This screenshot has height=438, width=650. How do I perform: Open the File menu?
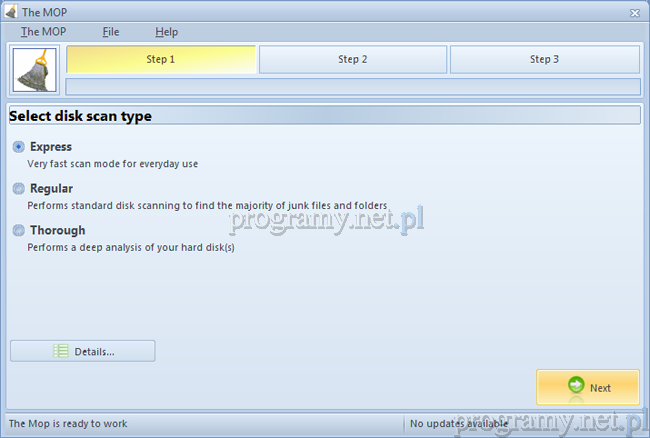(x=110, y=32)
